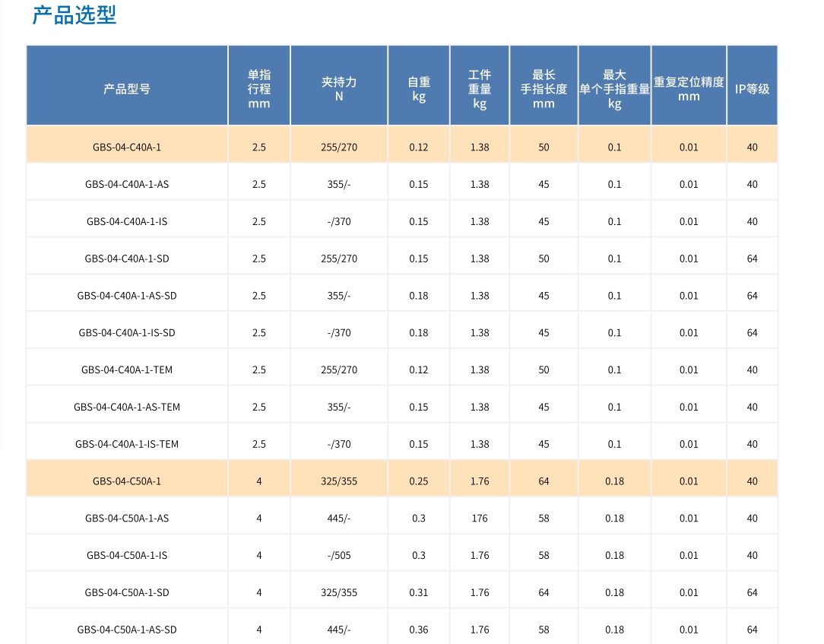Click the GBS-04-C50A-1-IS model name

tap(127, 556)
